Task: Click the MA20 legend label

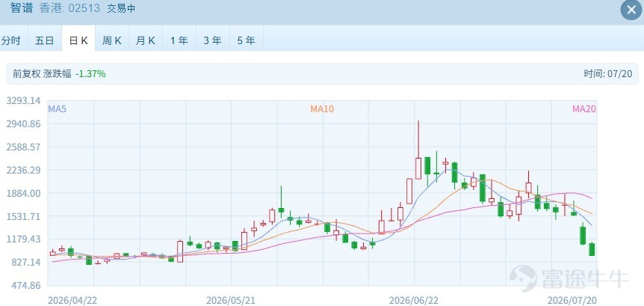Action: [x=584, y=109]
